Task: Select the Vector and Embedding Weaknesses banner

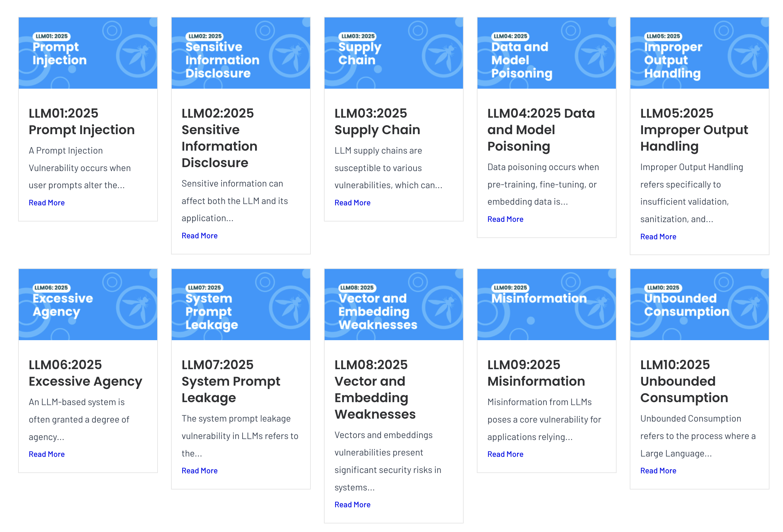Action: click(x=394, y=304)
